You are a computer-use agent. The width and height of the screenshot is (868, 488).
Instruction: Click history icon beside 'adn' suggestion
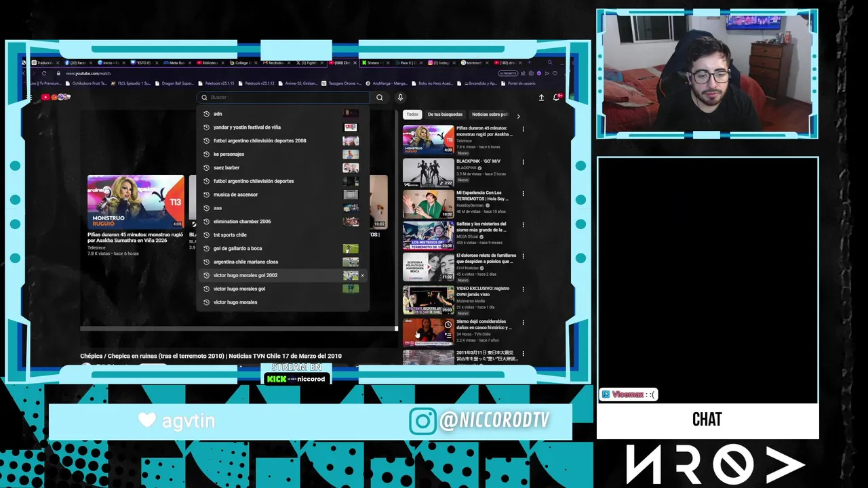(206, 114)
